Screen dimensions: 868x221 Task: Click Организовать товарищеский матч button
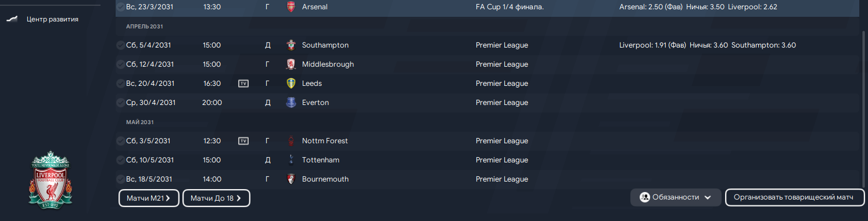pos(793,198)
